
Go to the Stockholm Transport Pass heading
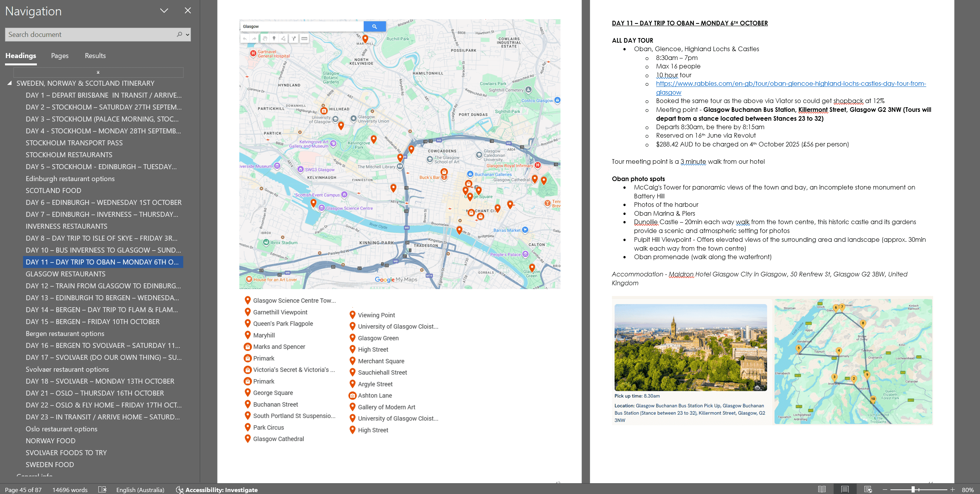[x=74, y=143]
